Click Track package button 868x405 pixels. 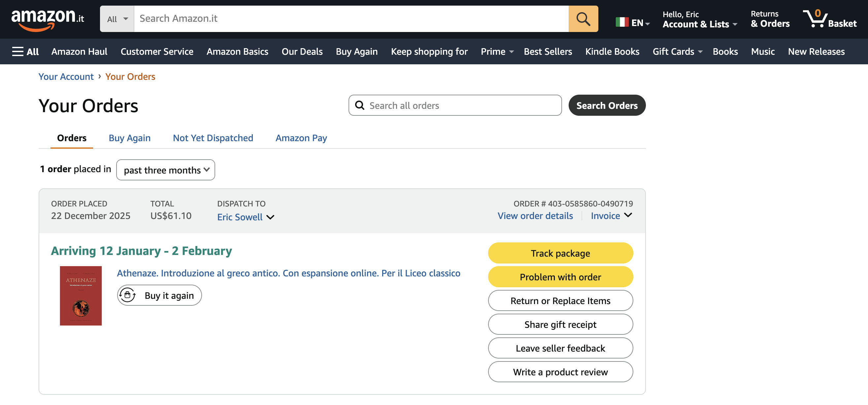tap(560, 253)
